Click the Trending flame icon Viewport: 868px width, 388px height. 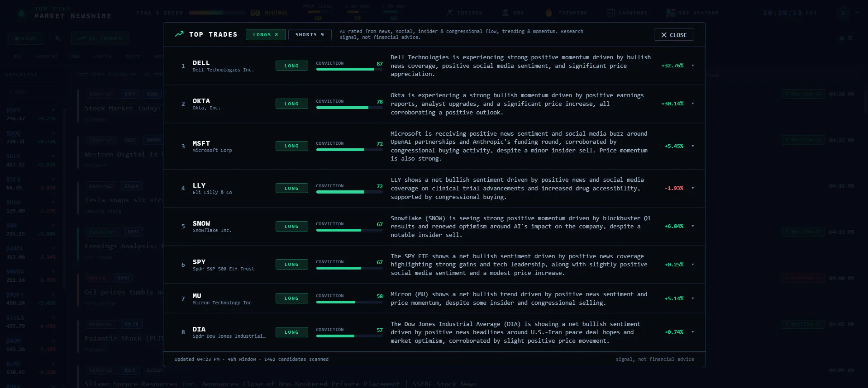(548, 13)
